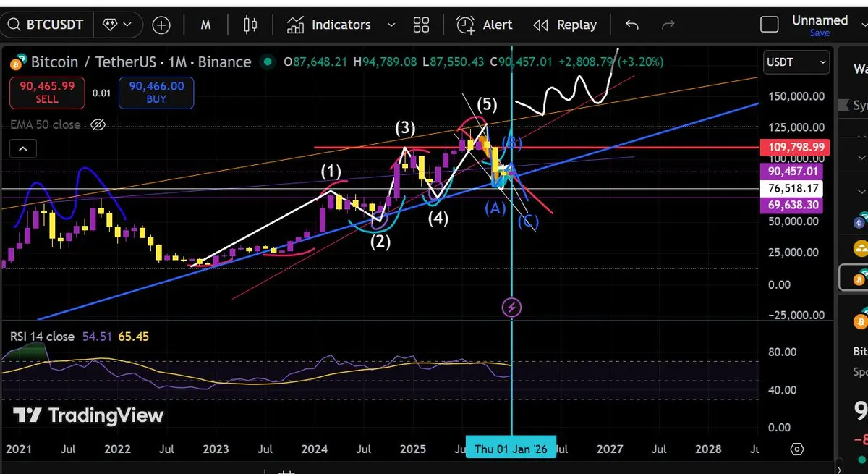Click the Thu 01 Jan '26 date label
Viewport: 868px width, 474px height.
[511, 449]
